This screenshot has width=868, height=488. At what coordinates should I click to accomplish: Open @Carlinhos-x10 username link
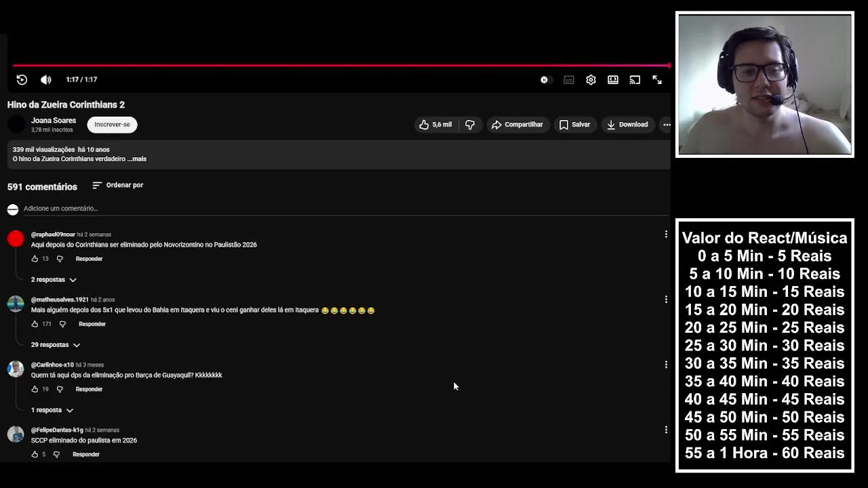pos(52,365)
